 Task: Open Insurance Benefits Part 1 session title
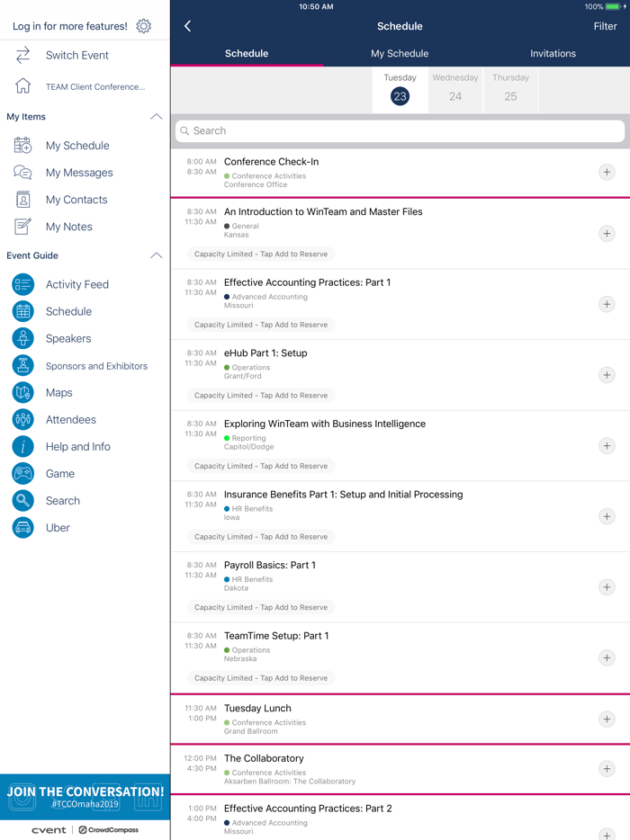coord(343,494)
